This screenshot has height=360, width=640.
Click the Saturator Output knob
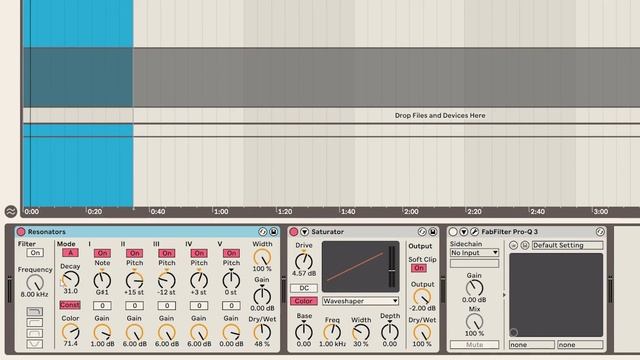(x=422, y=297)
